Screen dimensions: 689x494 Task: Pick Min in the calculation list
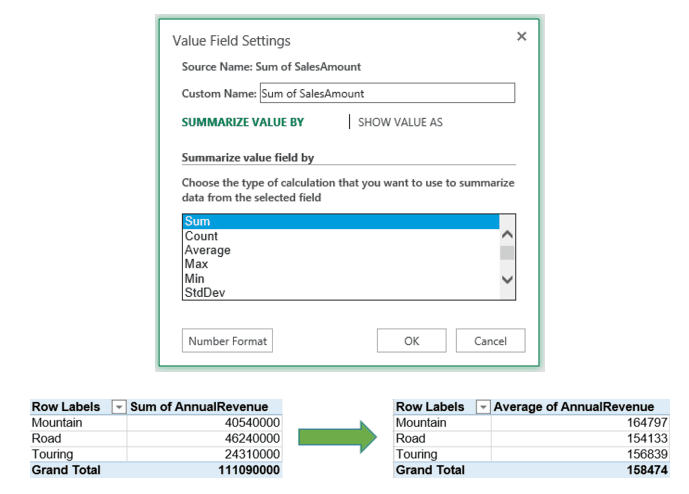click(x=341, y=279)
